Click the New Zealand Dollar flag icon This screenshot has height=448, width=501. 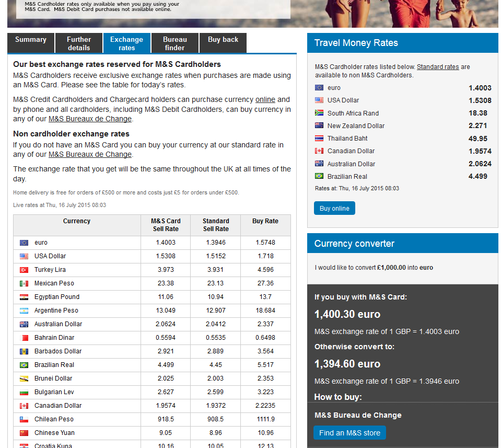(x=319, y=125)
